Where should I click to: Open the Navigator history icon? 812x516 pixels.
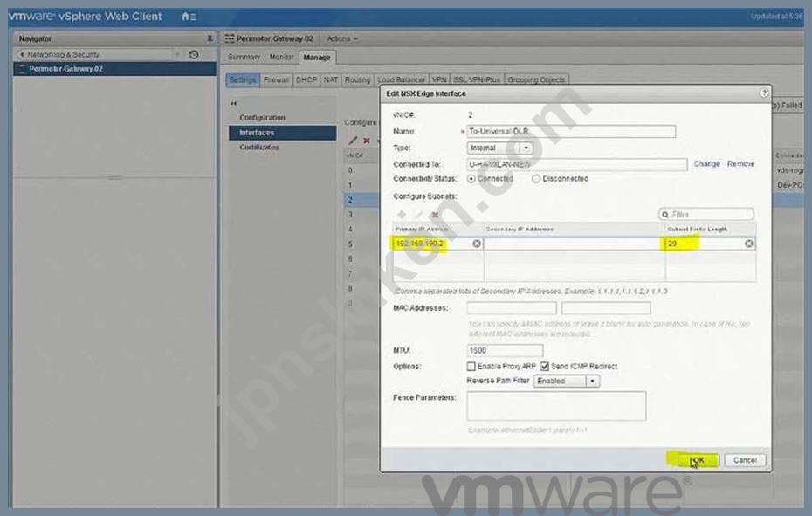[194, 54]
